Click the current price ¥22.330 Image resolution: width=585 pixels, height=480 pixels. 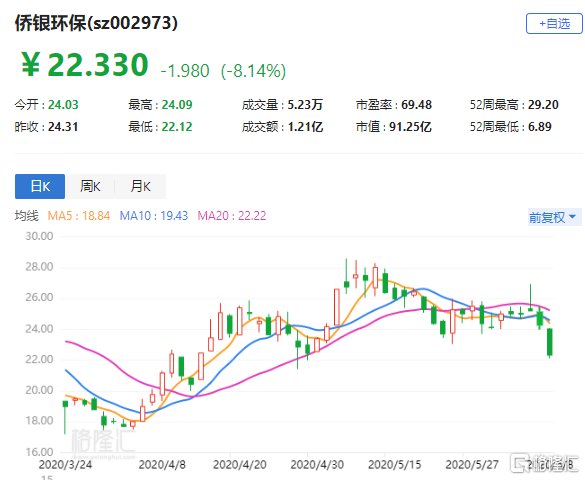(85, 65)
